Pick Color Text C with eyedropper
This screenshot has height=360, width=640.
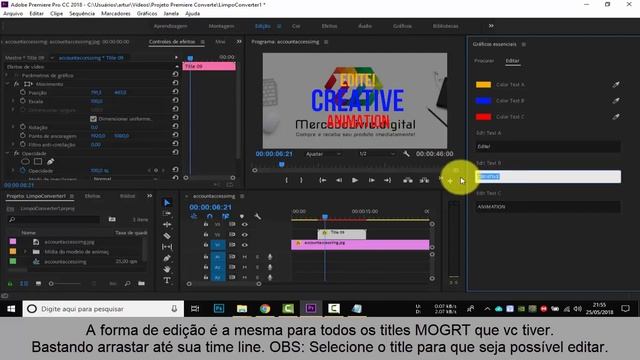616,117
